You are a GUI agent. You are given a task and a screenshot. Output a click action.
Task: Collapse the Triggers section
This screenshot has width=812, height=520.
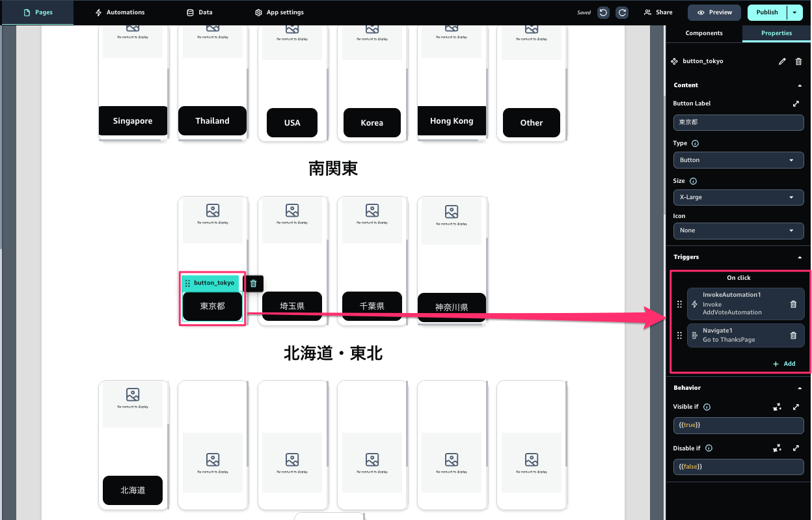800,257
